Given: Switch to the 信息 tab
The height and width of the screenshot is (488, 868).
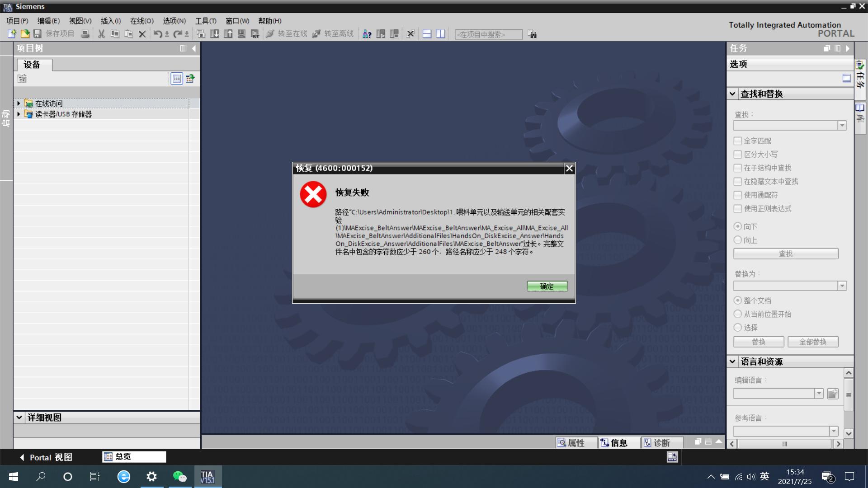Looking at the screenshot, I should point(615,443).
